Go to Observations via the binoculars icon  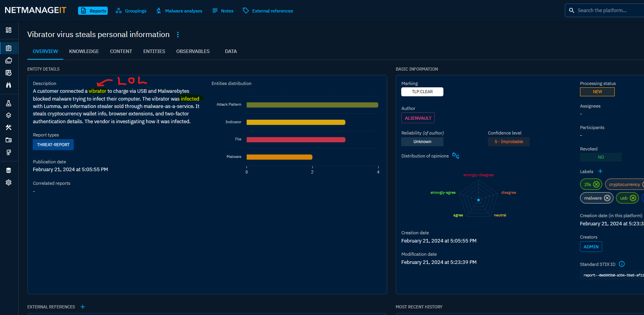coord(9,85)
